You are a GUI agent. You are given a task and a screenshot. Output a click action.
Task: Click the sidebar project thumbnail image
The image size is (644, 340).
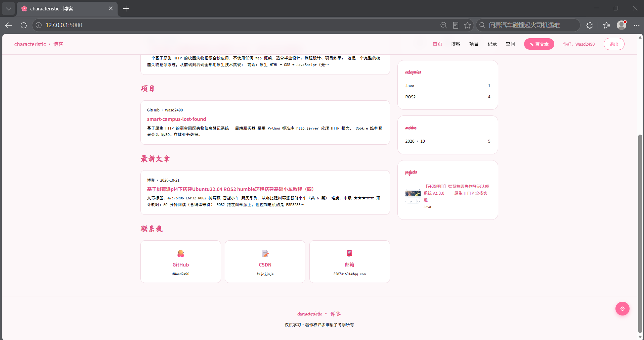pyautogui.click(x=413, y=197)
